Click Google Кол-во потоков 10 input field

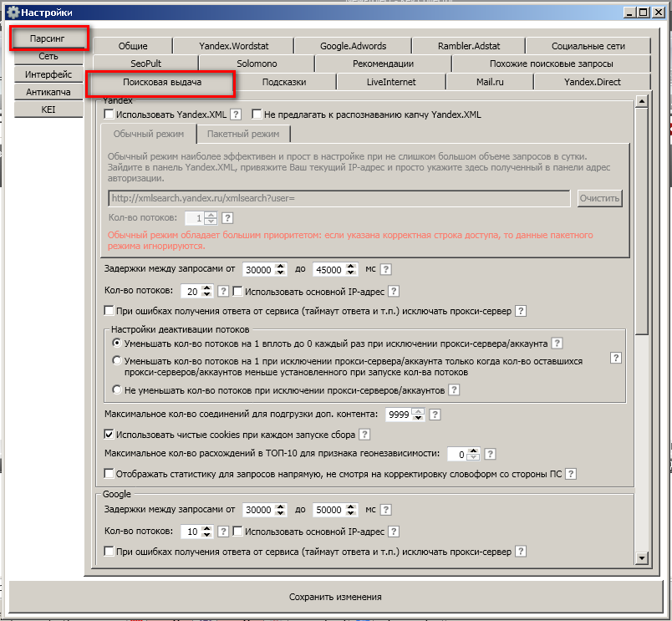point(191,532)
